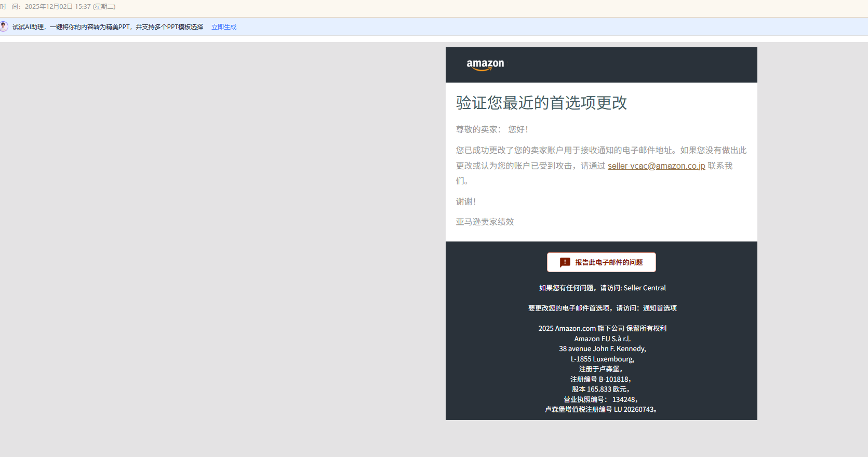The image size is (868, 457).
Task: Click the 谢谢! line in the email
Action: [466, 201]
